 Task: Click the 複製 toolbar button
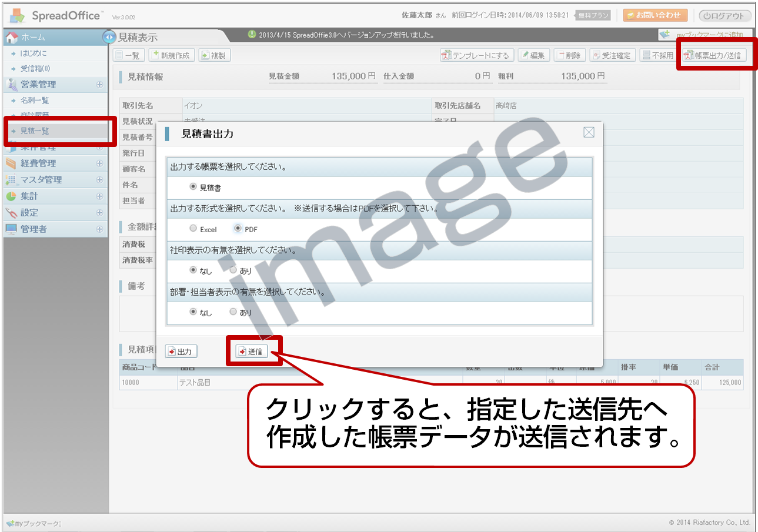pos(215,55)
